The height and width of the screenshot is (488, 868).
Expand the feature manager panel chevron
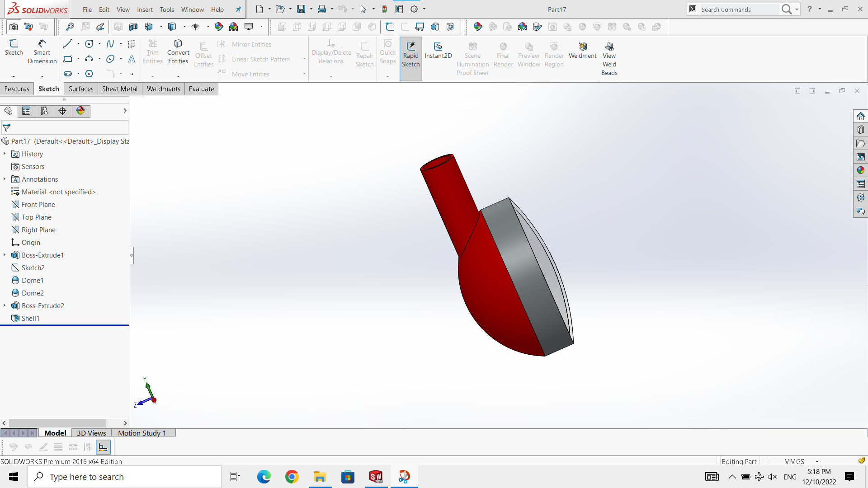(125, 111)
